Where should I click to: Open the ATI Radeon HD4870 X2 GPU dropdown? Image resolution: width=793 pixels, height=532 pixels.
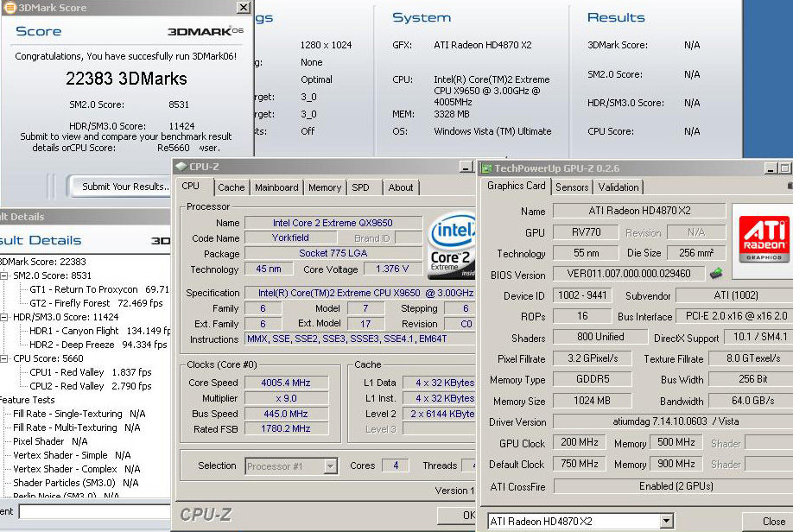665,521
